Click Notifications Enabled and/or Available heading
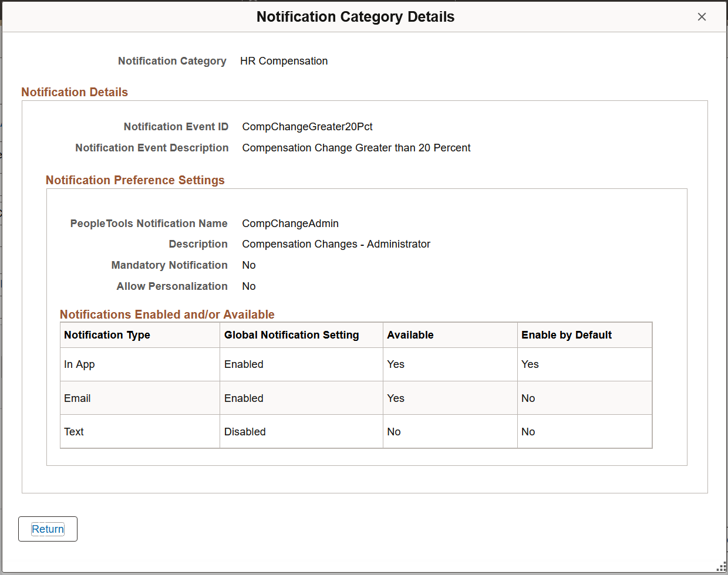This screenshot has height=575, width=728. (x=167, y=314)
